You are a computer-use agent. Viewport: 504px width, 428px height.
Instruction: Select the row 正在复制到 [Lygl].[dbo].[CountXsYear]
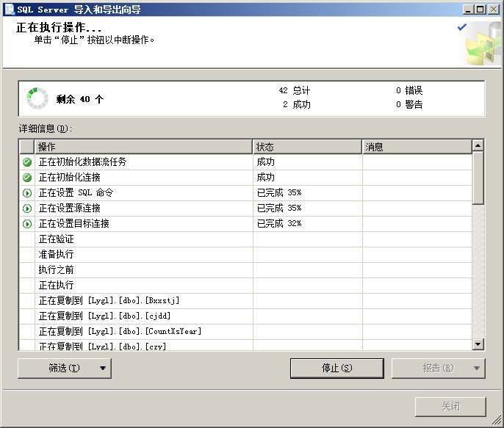point(143,331)
